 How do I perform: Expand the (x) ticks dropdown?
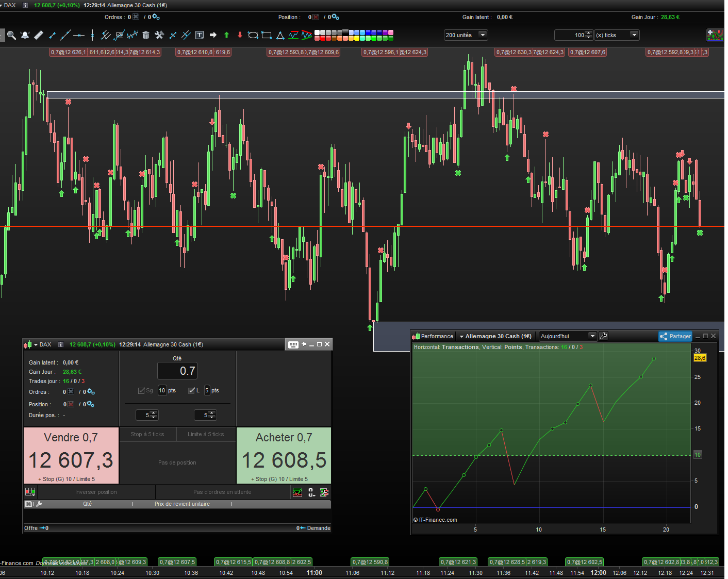(617, 35)
